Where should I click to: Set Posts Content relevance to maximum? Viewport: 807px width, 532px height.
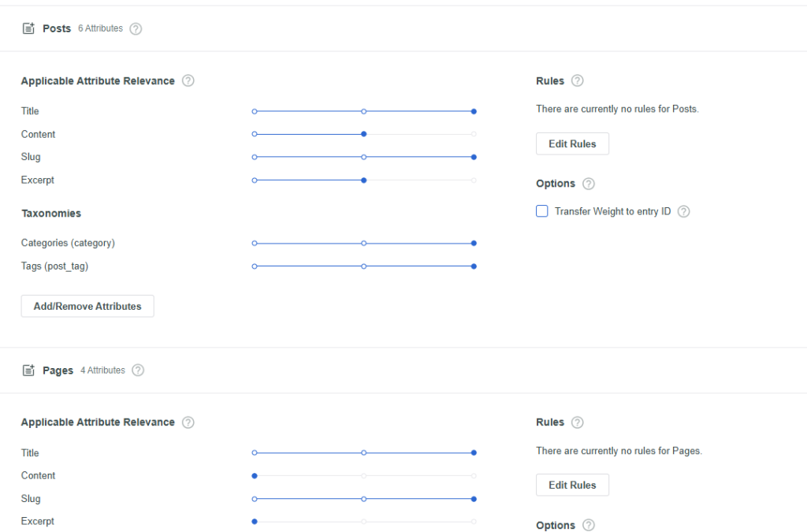[x=474, y=134]
